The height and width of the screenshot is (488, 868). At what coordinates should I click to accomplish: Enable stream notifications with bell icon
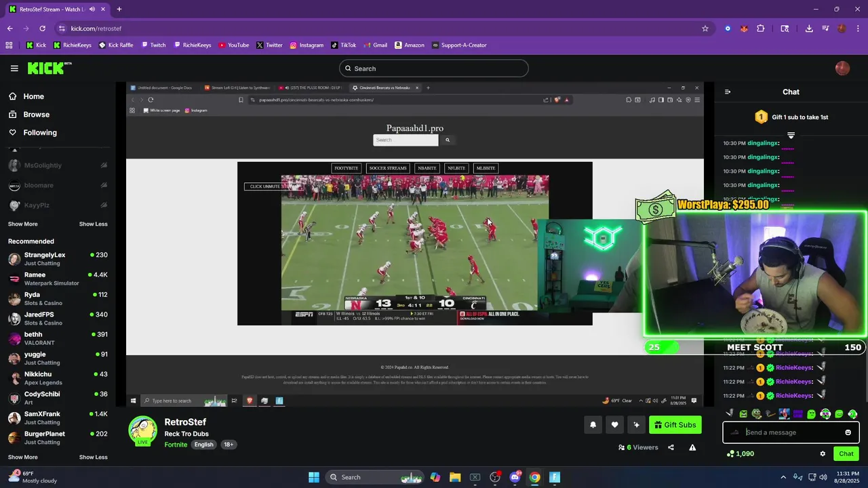(593, 425)
